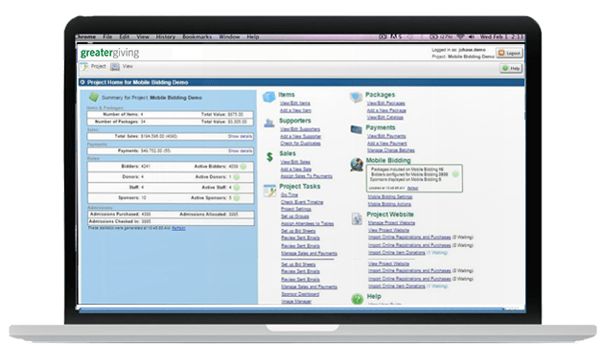This screenshot has width=604, height=364.
Task: Click Check Event Timeline link
Action: [x=302, y=202]
